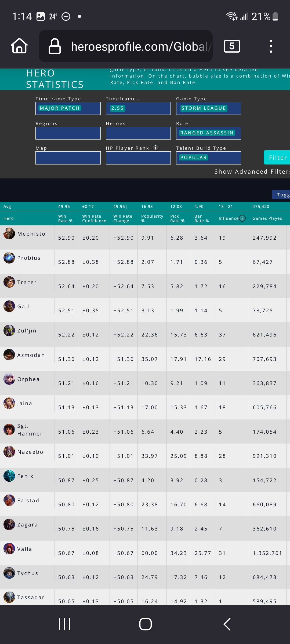Click the Nazeebo hero portrait
Viewport: 290px width, 644px height.
[x=9, y=452]
